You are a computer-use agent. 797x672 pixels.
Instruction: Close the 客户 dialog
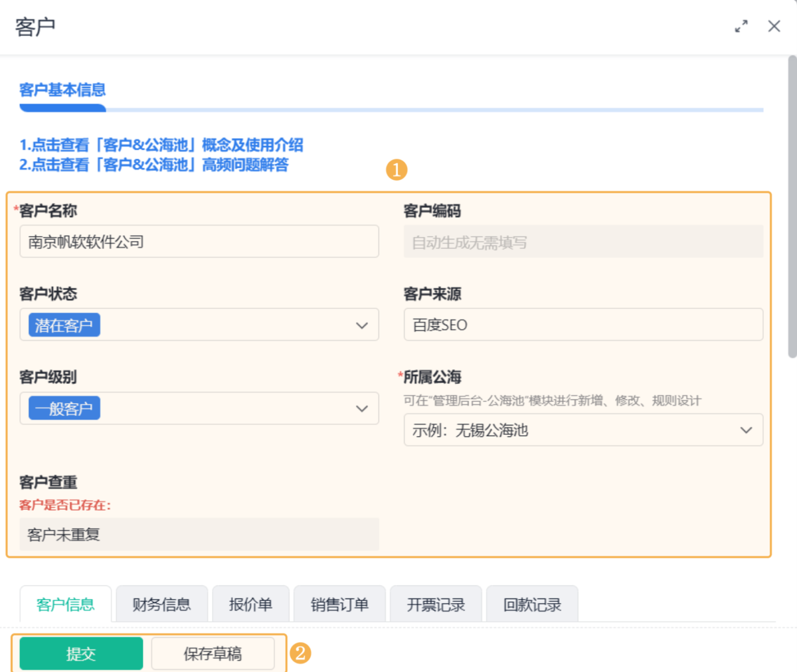pos(774,27)
